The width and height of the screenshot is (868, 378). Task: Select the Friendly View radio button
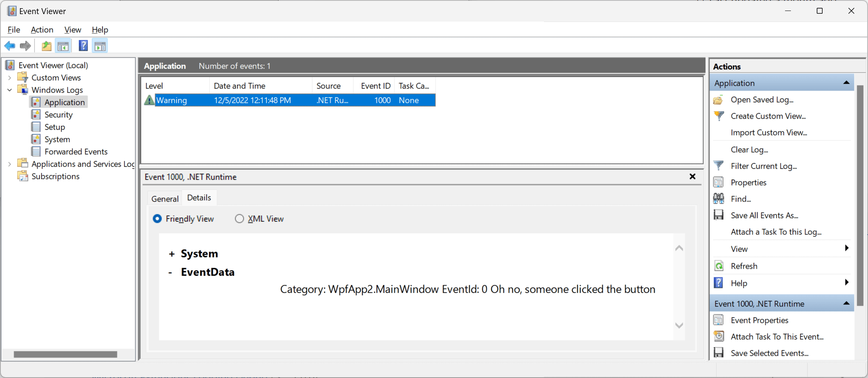coord(157,219)
